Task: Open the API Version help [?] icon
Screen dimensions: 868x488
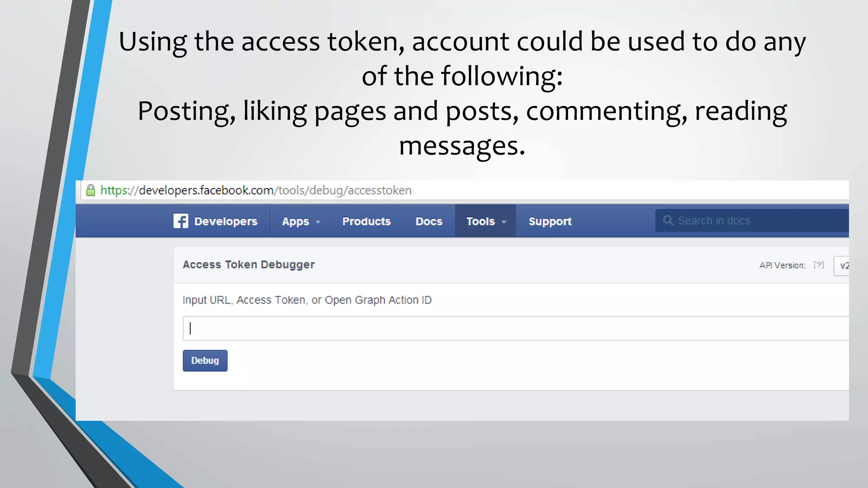Action: click(x=819, y=265)
